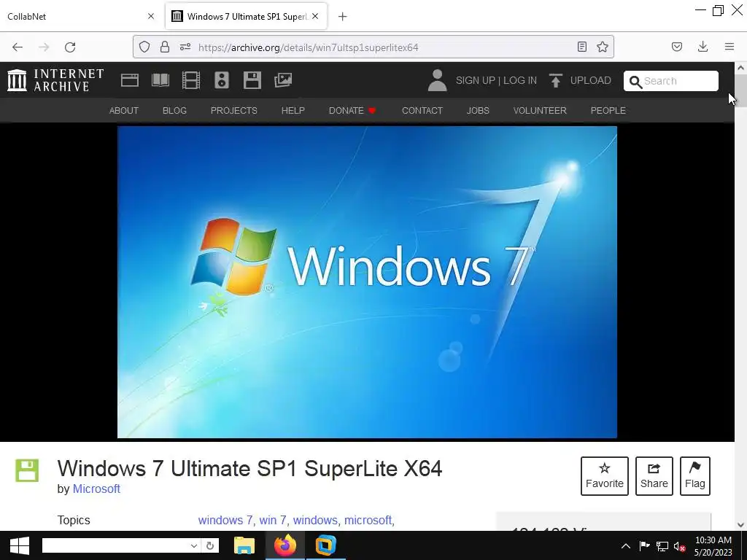Bookmark this page with star icon
The height and width of the screenshot is (560, 747).
click(602, 47)
